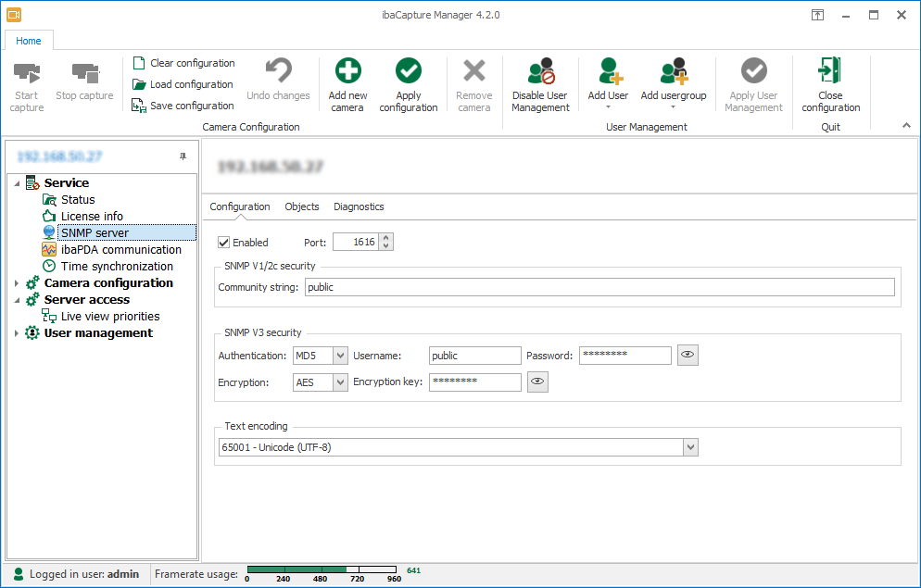Image resolution: width=921 pixels, height=588 pixels.
Task: Click Save configuration
Action: 183,106
